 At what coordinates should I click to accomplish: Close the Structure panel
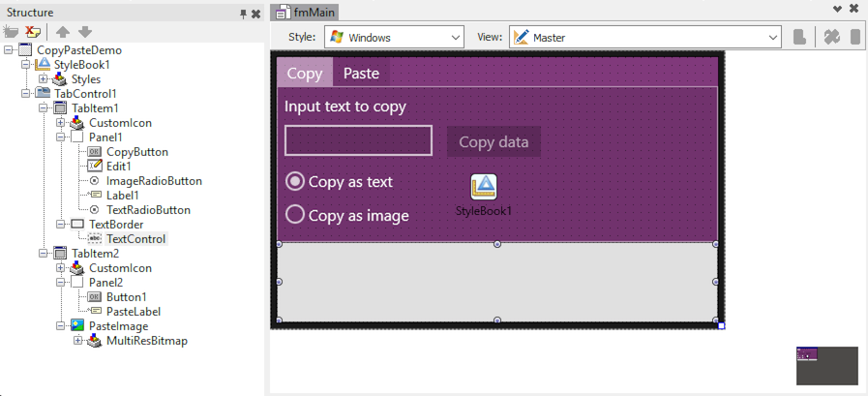point(255,14)
